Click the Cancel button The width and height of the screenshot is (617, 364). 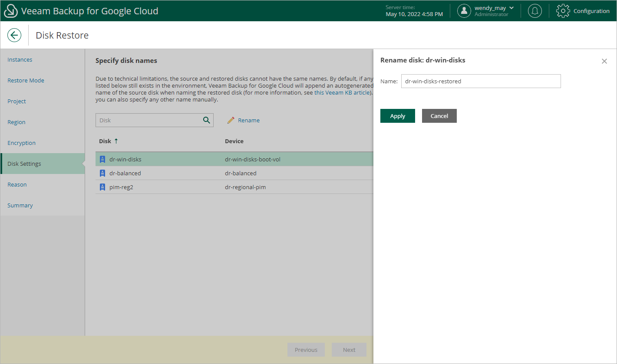coord(439,116)
